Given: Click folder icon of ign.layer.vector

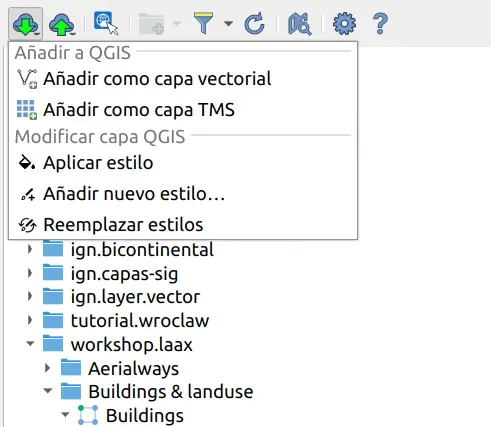Looking at the screenshot, I should (x=53, y=296).
